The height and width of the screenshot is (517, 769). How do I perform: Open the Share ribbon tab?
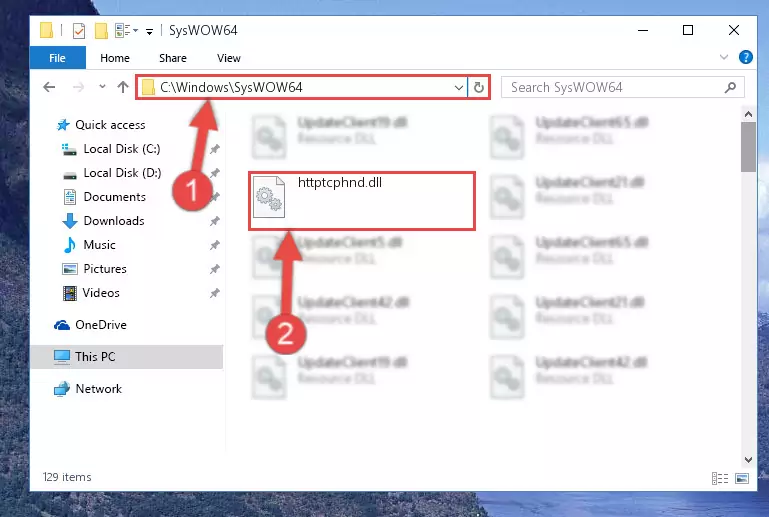[x=173, y=58]
